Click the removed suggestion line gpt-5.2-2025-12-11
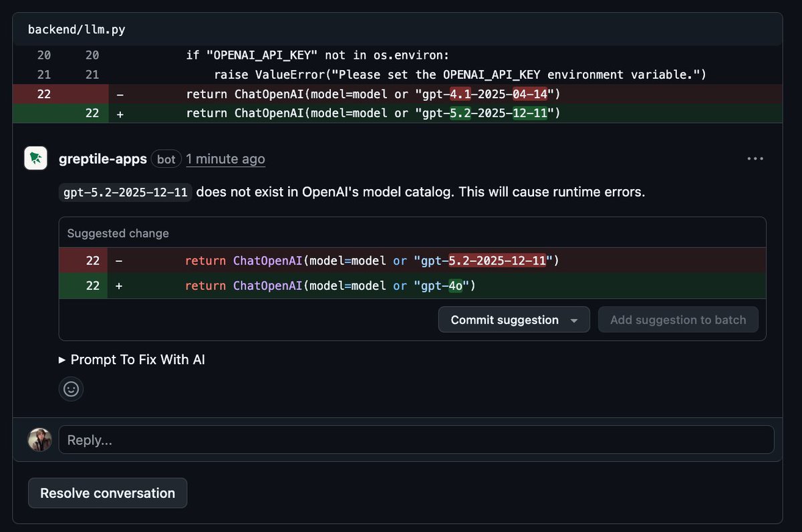 412,260
